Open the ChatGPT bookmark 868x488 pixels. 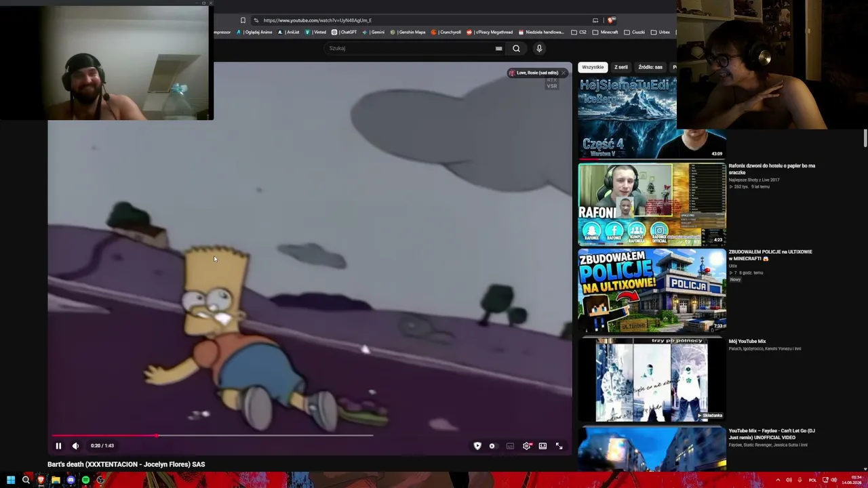click(x=344, y=32)
